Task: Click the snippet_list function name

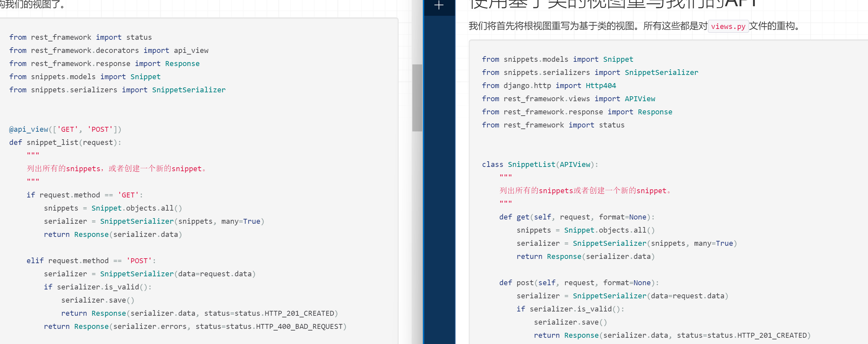Action: pos(52,143)
